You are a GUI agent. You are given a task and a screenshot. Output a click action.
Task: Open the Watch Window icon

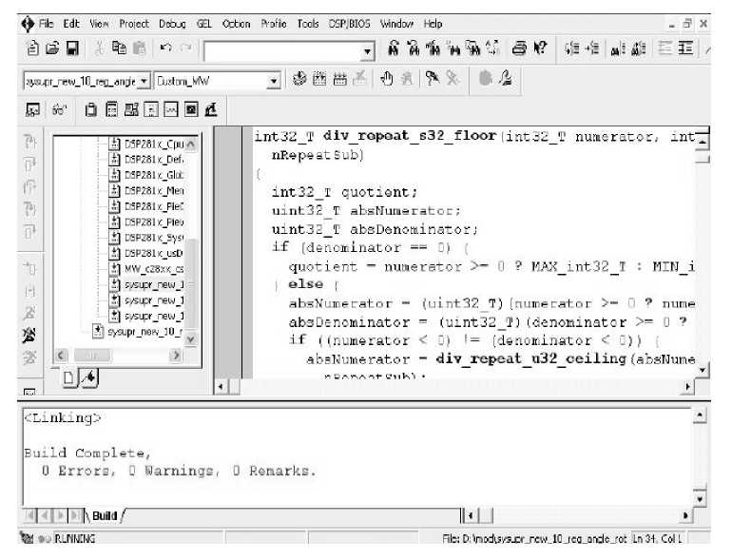[32, 110]
